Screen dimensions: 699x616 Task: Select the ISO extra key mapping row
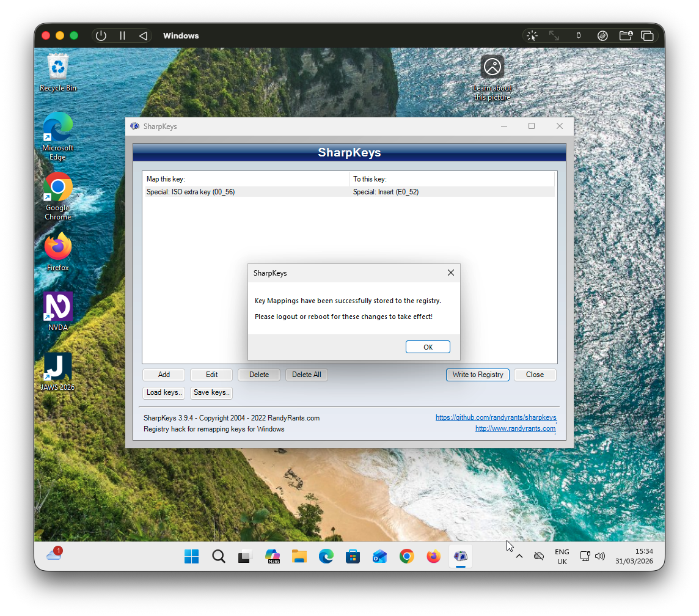pyautogui.click(x=244, y=191)
